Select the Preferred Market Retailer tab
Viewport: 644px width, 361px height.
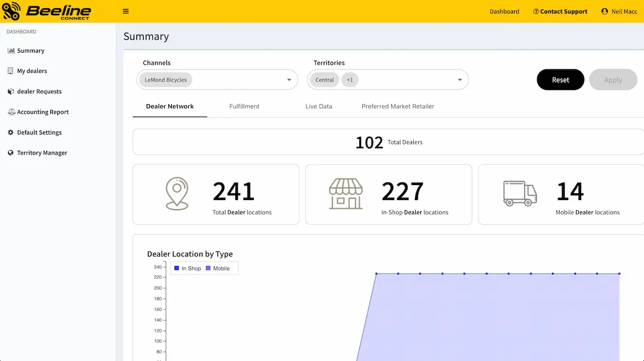[398, 106]
